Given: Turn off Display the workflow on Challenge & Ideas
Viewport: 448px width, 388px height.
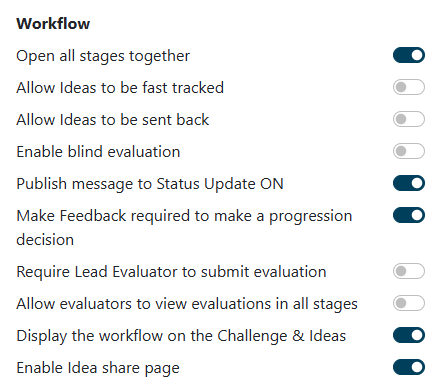Looking at the screenshot, I should pyautogui.click(x=409, y=335).
